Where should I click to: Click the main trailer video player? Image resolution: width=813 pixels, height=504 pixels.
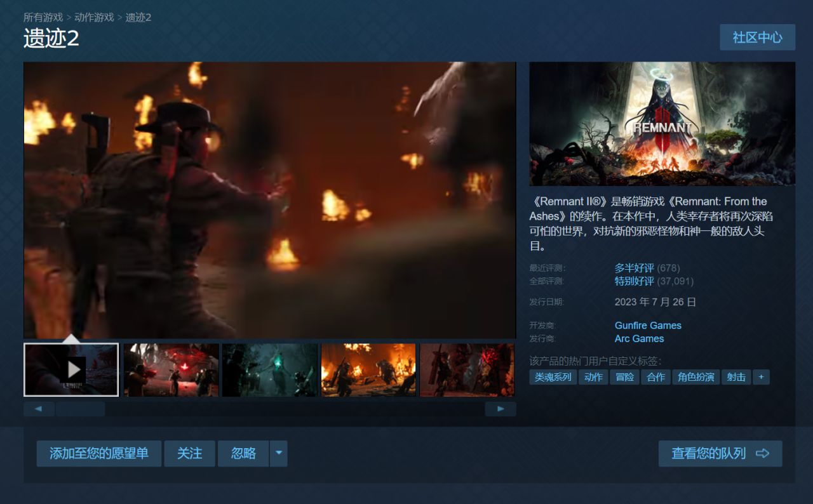270,200
